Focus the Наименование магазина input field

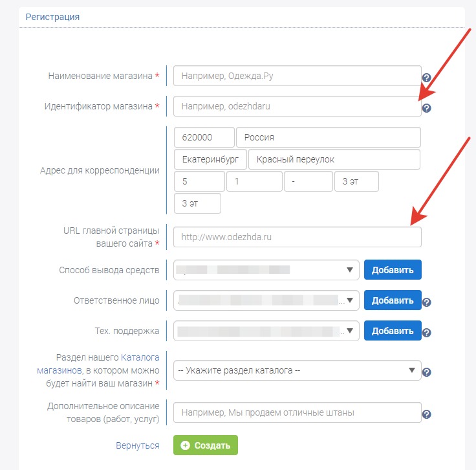297,76
